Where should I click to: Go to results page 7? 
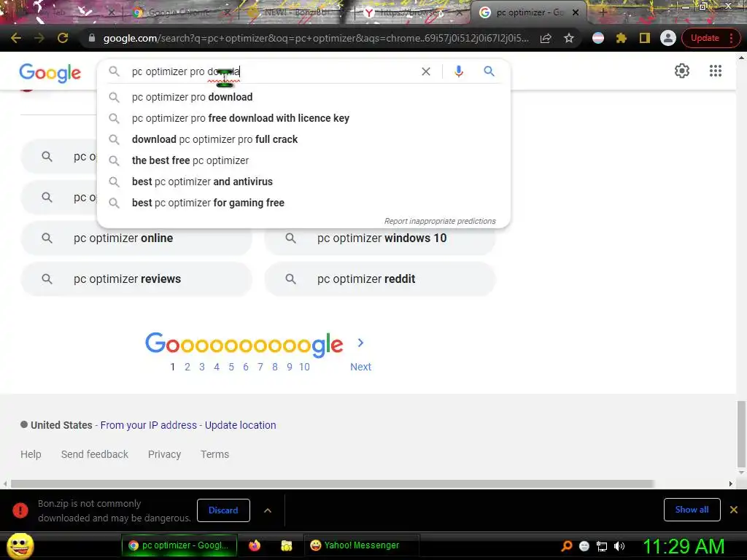pos(260,367)
